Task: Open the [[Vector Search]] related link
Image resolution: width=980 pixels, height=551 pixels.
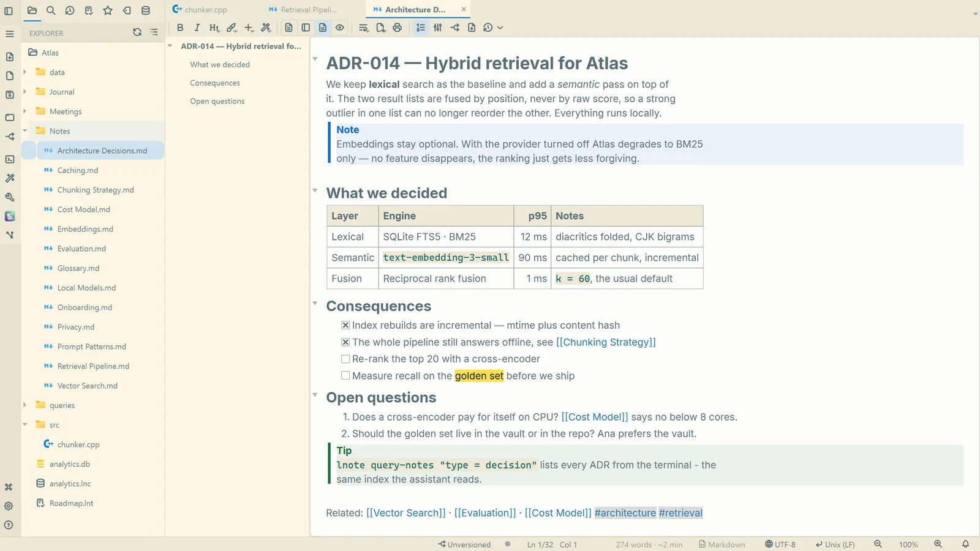Action: coord(406,513)
